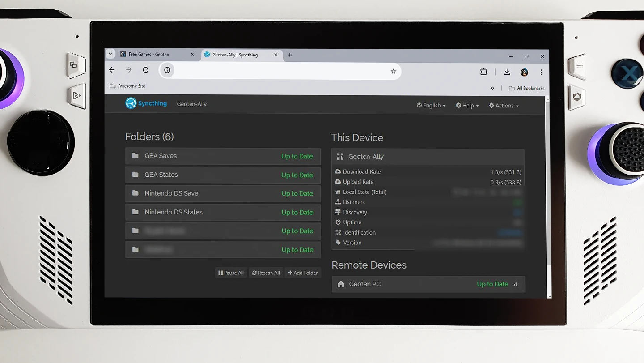Expand the GBA Saves folder
Image resolution: width=644 pixels, height=363 pixels.
coord(223,156)
